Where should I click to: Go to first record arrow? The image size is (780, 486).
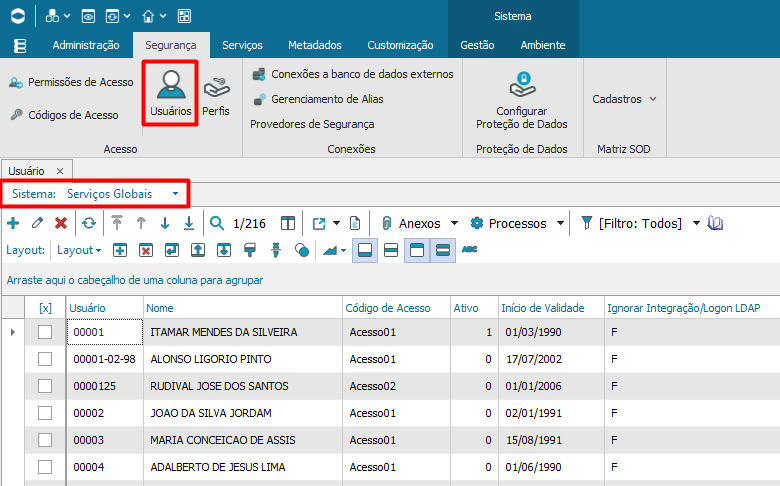[117, 223]
